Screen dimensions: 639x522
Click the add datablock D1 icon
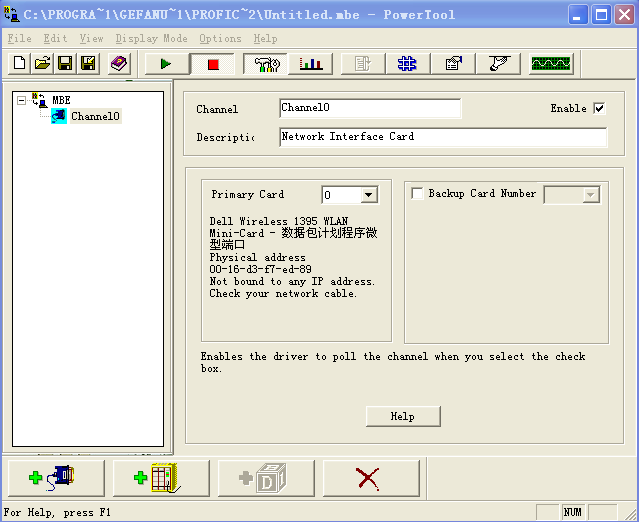265,478
